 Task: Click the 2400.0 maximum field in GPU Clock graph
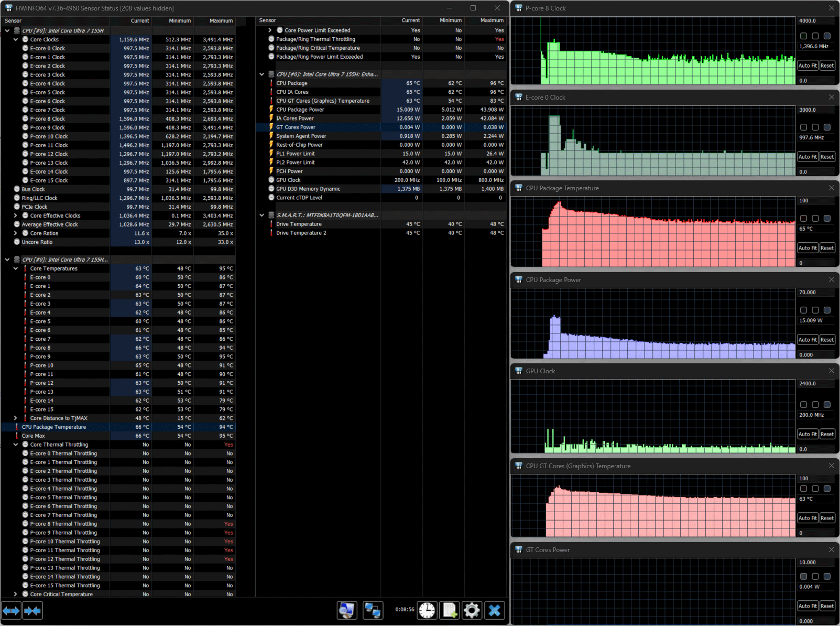[x=816, y=384]
